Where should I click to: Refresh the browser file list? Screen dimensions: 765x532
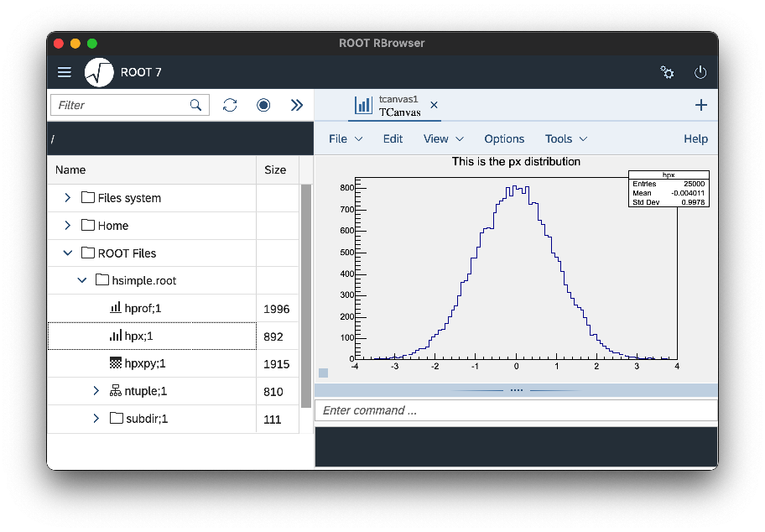click(230, 105)
